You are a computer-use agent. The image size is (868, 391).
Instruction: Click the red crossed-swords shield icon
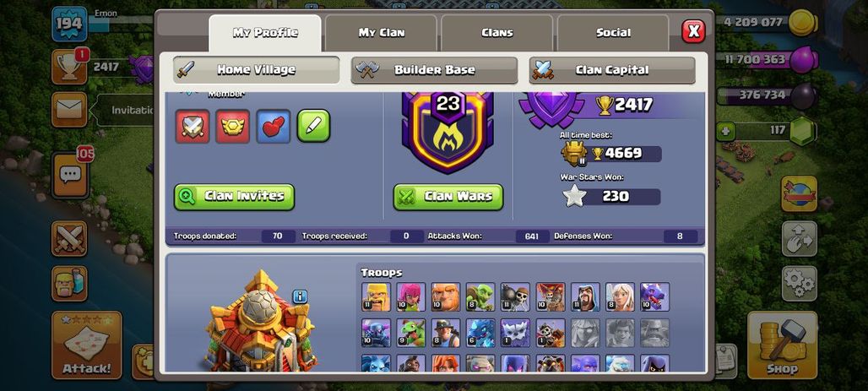point(193,127)
